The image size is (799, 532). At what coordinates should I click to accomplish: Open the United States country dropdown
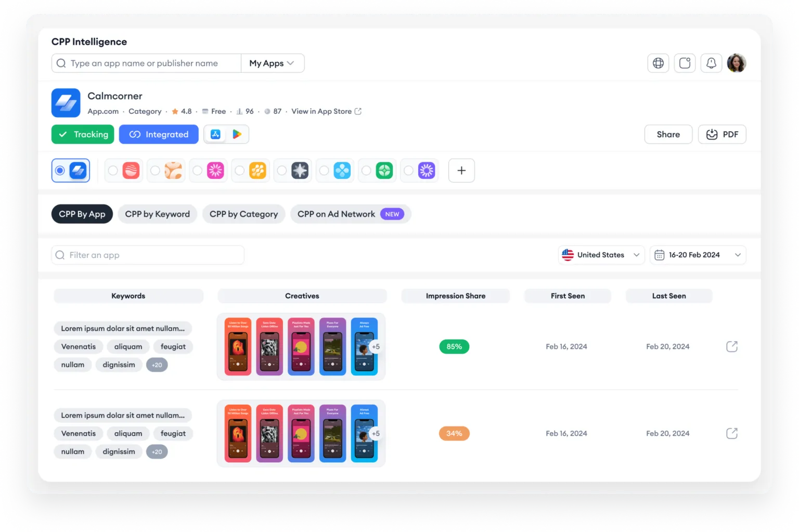(x=601, y=255)
